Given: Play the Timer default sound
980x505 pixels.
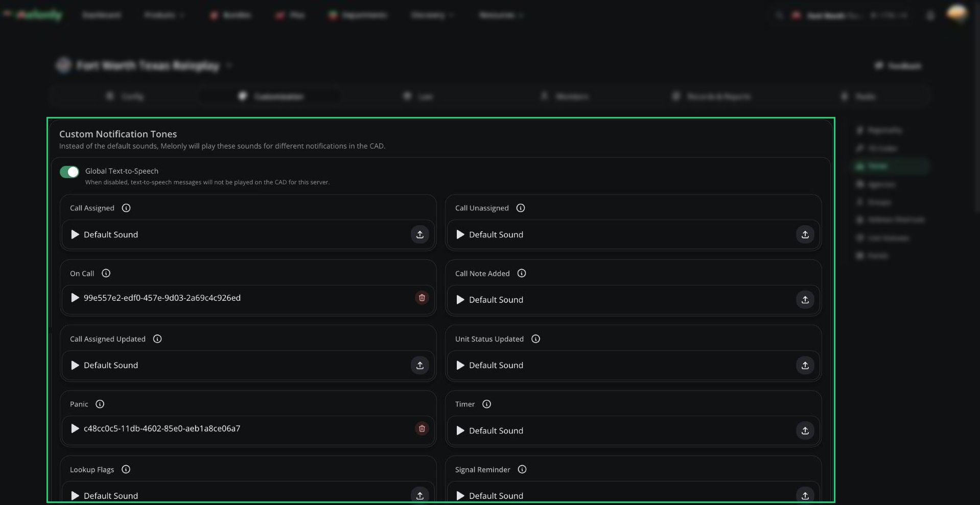Looking at the screenshot, I should [x=460, y=430].
